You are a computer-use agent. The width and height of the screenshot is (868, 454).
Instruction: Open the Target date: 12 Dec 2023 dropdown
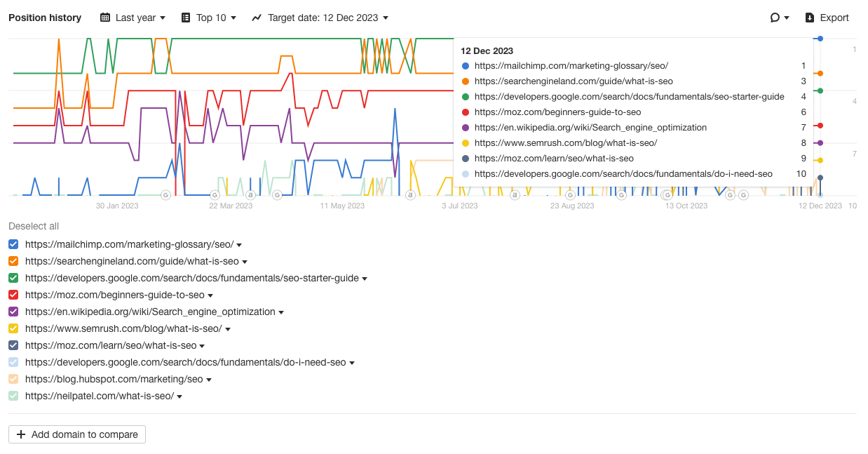[x=320, y=18]
